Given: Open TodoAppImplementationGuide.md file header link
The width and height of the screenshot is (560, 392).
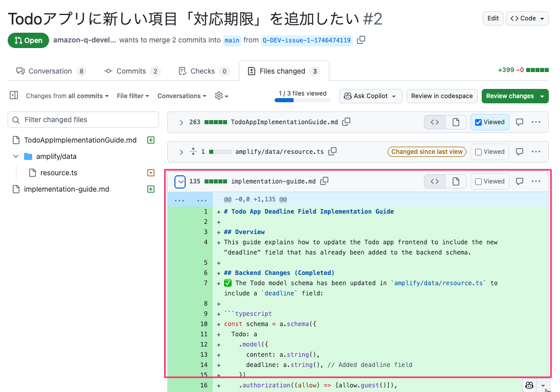Looking at the screenshot, I should [x=284, y=122].
